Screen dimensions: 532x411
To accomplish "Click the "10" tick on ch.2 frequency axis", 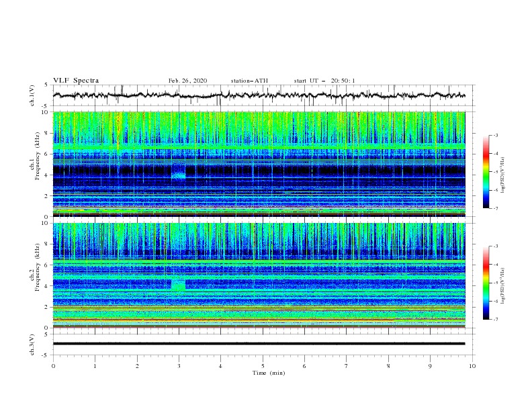I will [45, 223].
